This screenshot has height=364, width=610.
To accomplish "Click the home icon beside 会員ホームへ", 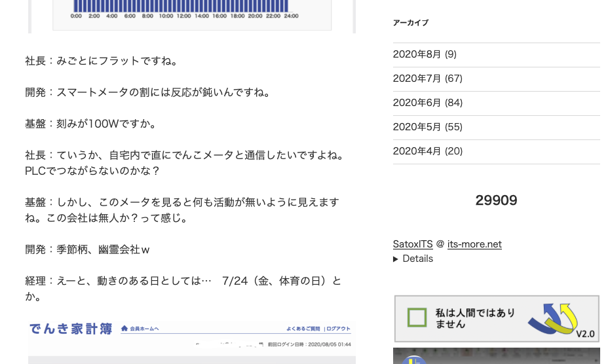I will (124, 328).
